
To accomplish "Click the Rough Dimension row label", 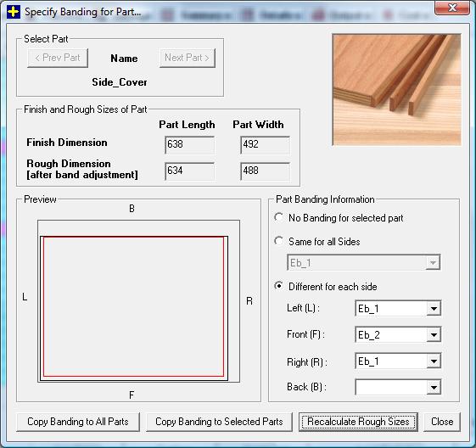I will pyautogui.click(x=82, y=169).
